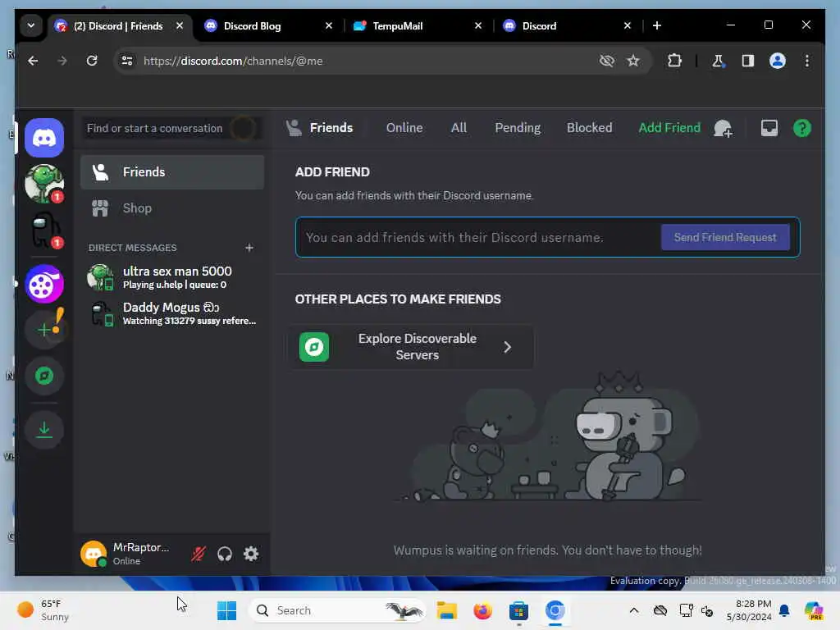
Task: Open a new browser tab
Action: (x=657, y=25)
